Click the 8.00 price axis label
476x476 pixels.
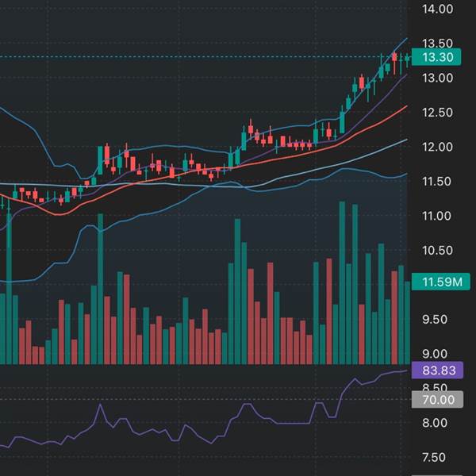tap(435, 423)
